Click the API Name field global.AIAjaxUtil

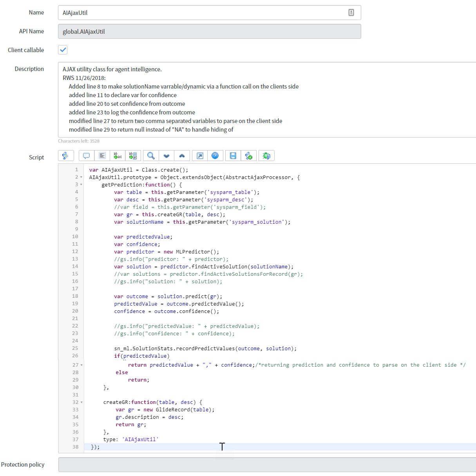tap(209, 31)
